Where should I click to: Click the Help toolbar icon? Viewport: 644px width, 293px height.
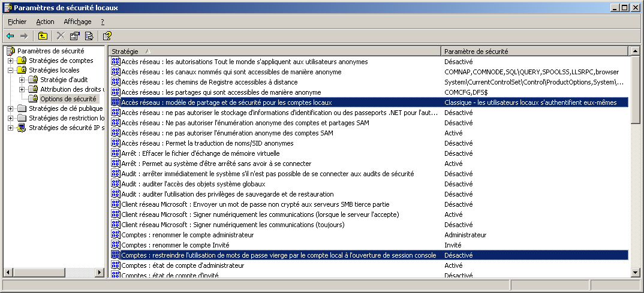point(107,36)
